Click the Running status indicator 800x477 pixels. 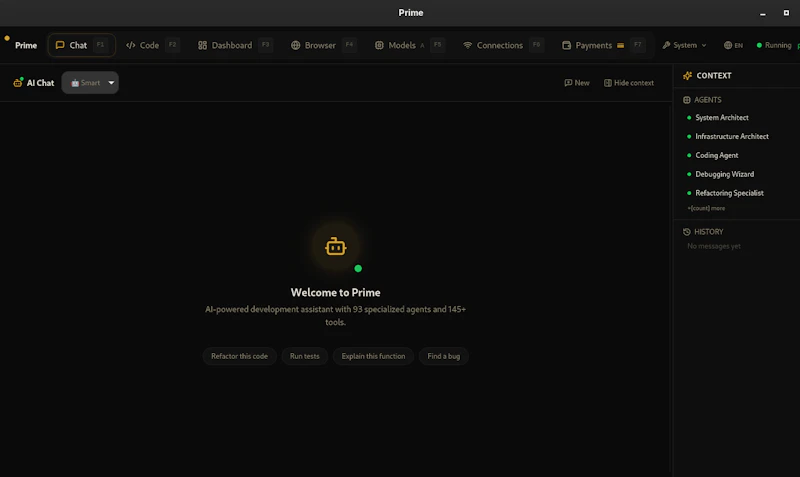click(x=774, y=45)
